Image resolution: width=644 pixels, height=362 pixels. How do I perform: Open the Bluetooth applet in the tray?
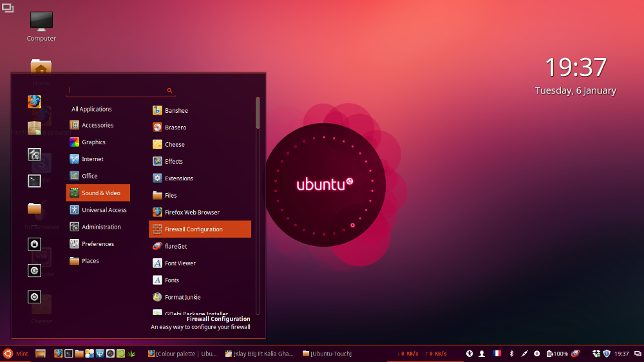click(511, 354)
